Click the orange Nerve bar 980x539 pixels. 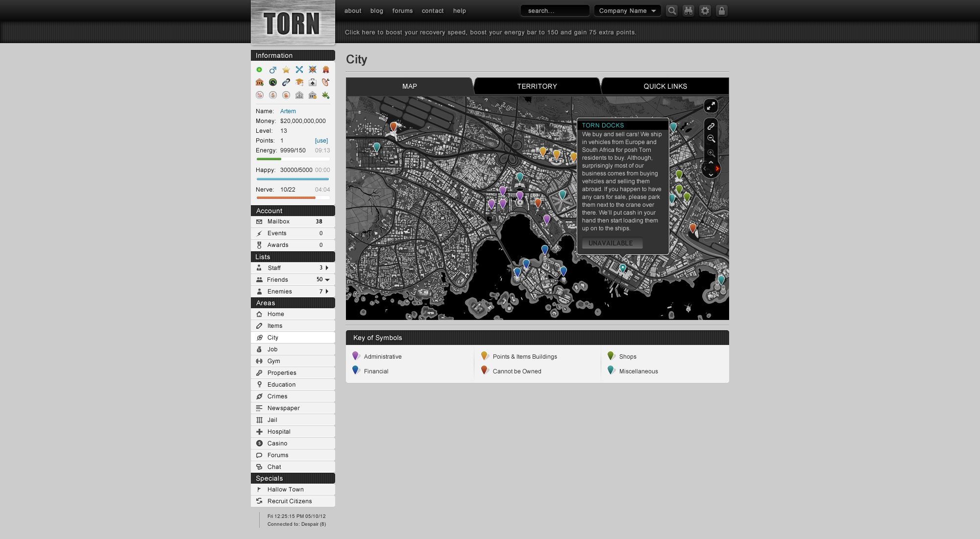[x=293, y=198]
